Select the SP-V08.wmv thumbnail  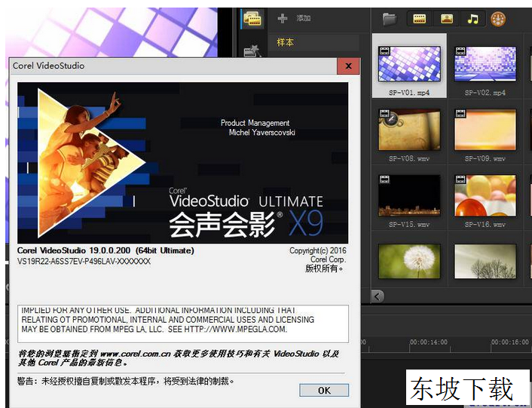pyautogui.click(x=409, y=130)
